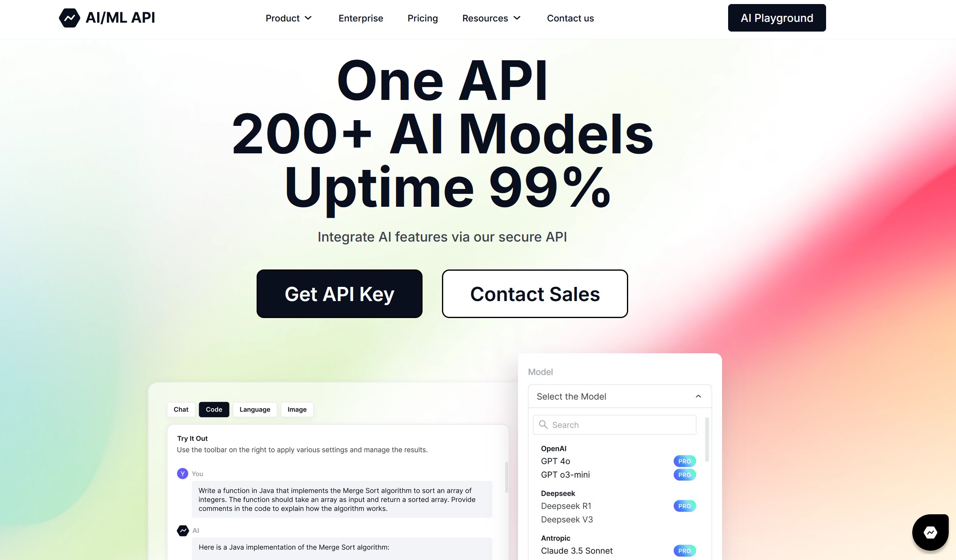The width and height of the screenshot is (956, 560).
Task: Click the search icon in model dropdown
Action: (544, 425)
